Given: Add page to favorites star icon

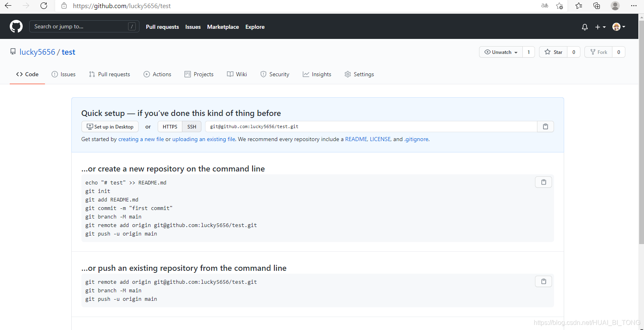Looking at the screenshot, I should 560,6.
